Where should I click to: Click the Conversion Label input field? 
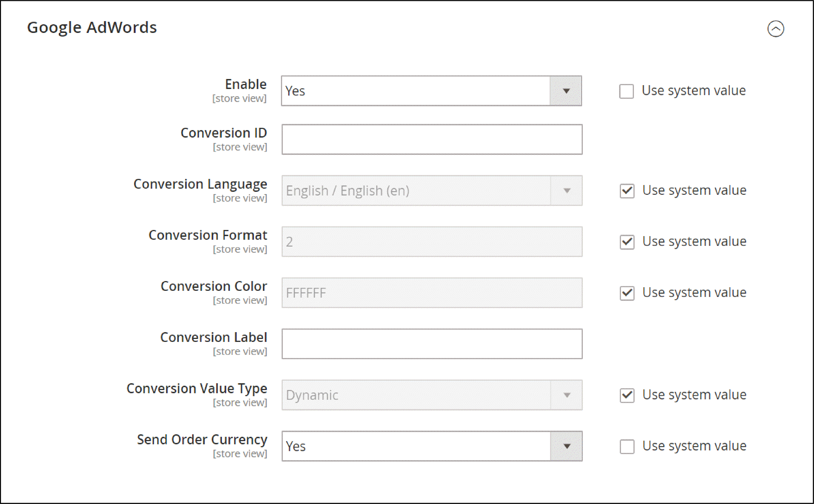point(432,344)
